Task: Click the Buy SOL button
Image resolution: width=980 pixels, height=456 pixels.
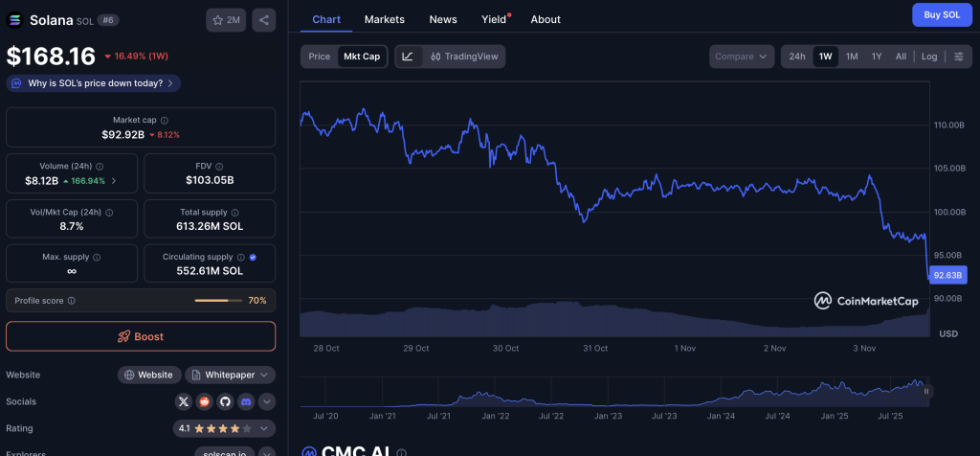Action: click(942, 15)
